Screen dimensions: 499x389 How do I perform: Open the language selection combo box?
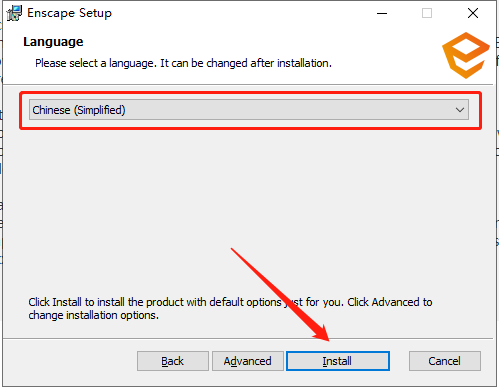tap(249, 110)
